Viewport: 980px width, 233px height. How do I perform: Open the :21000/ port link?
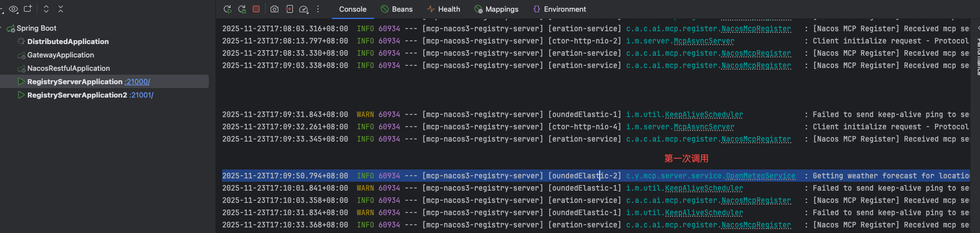[x=138, y=81]
